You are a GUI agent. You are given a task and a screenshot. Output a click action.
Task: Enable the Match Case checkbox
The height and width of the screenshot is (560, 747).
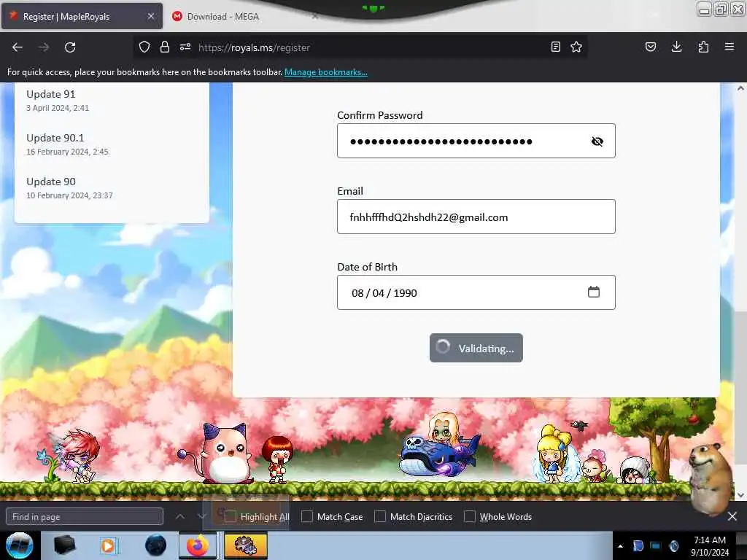[x=307, y=516]
